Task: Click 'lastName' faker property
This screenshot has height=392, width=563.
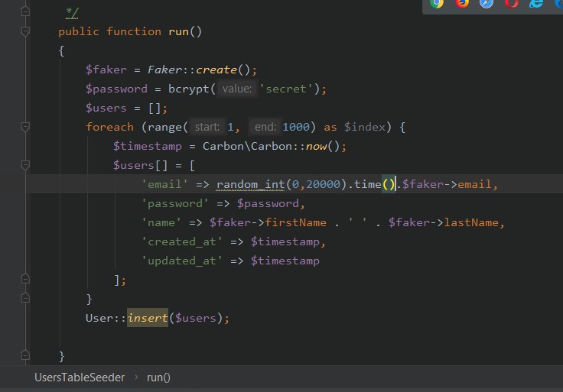Action: (471, 222)
